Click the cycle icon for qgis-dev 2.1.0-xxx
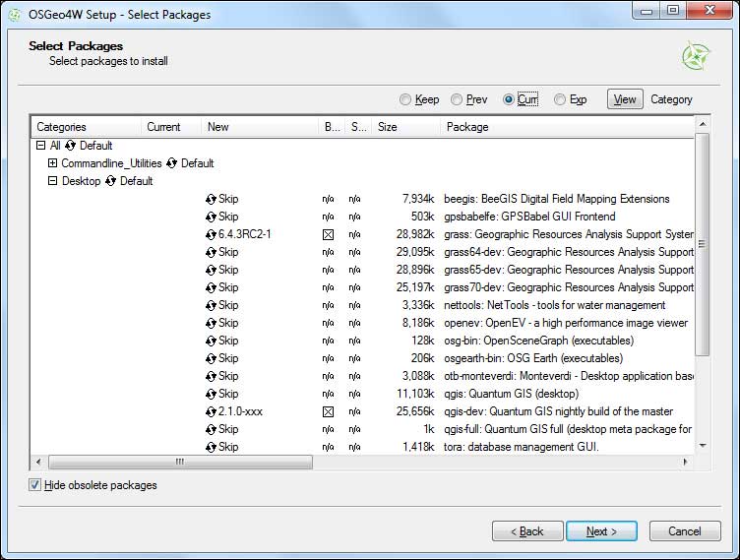Viewport: 740px width, 560px height. tap(211, 411)
